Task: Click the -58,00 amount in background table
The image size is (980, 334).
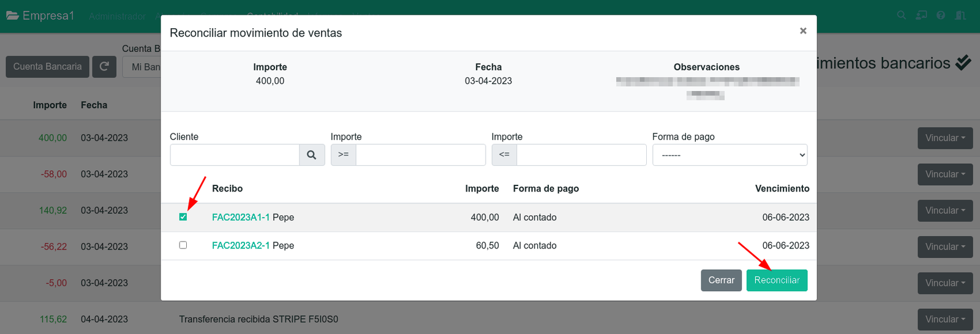Action: pyautogui.click(x=54, y=174)
